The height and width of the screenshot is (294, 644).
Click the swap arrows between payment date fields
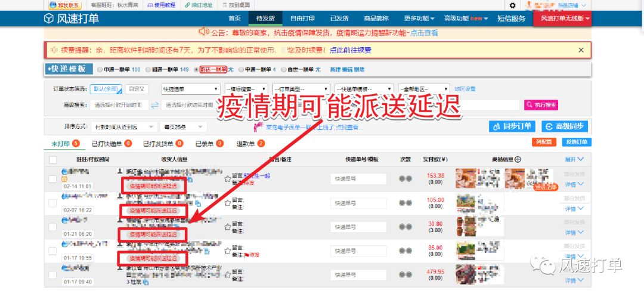coord(155,105)
